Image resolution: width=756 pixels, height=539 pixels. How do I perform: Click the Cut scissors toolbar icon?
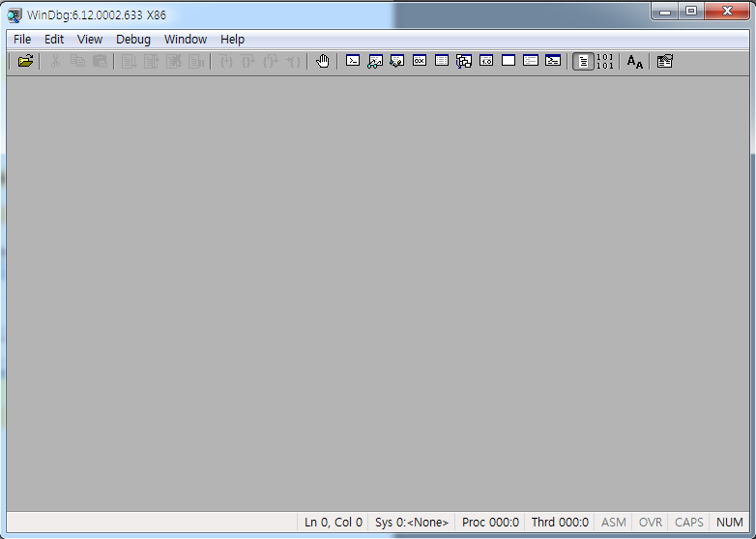tap(55, 61)
